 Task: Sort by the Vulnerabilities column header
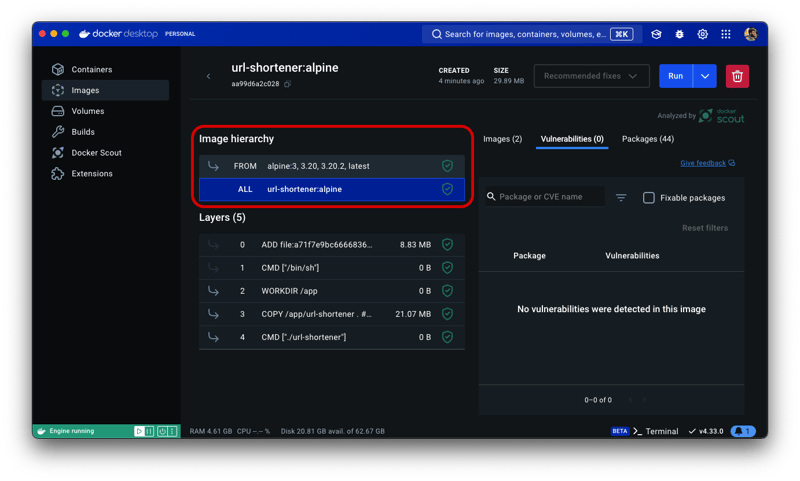click(632, 256)
